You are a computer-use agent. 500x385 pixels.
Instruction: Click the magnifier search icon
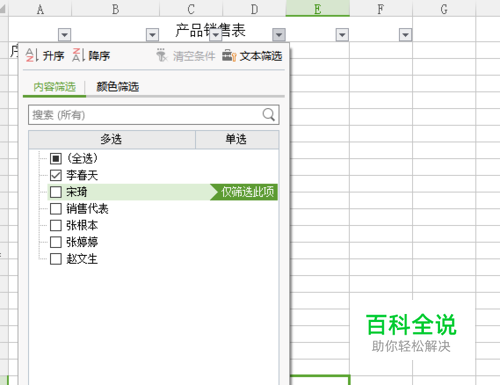[x=269, y=115]
